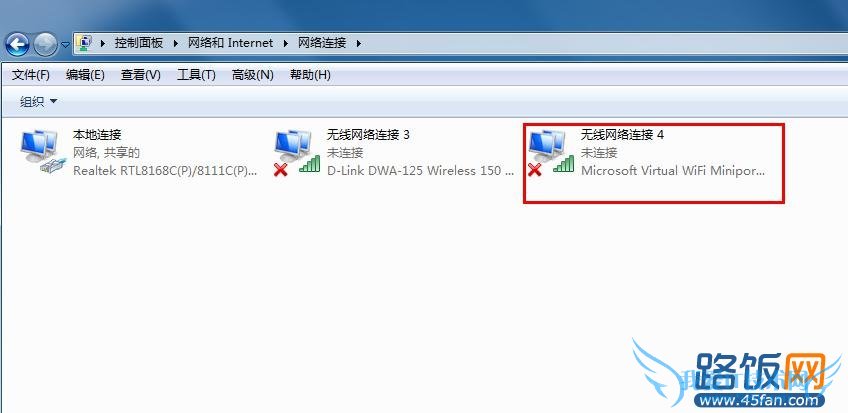Select the 无线网络连接 3 adapter icon

(297, 152)
